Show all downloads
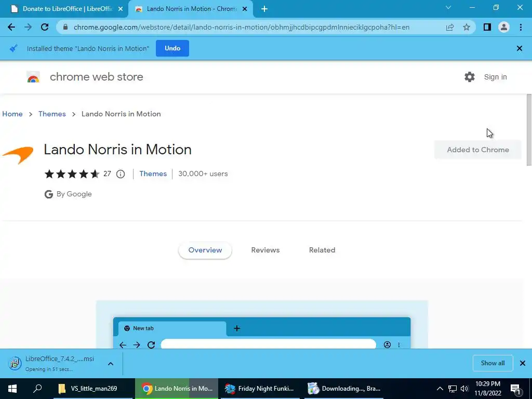This screenshot has width=532, height=399. (493, 363)
